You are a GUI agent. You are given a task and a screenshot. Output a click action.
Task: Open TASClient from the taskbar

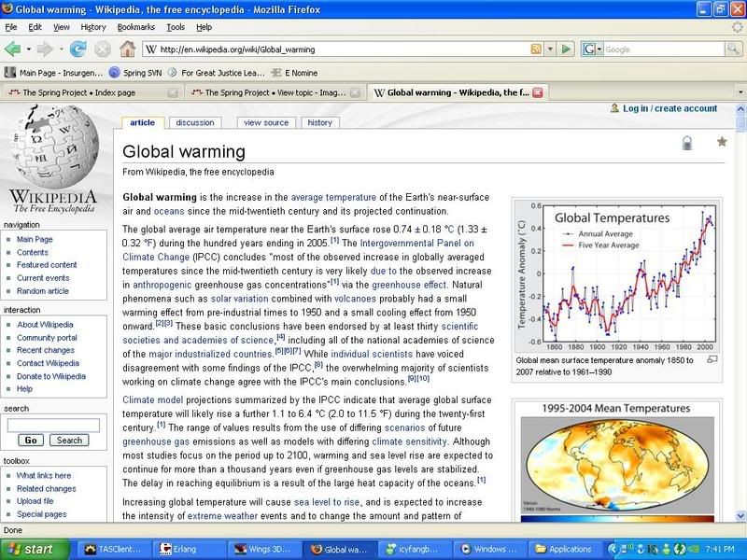tap(113, 549)
